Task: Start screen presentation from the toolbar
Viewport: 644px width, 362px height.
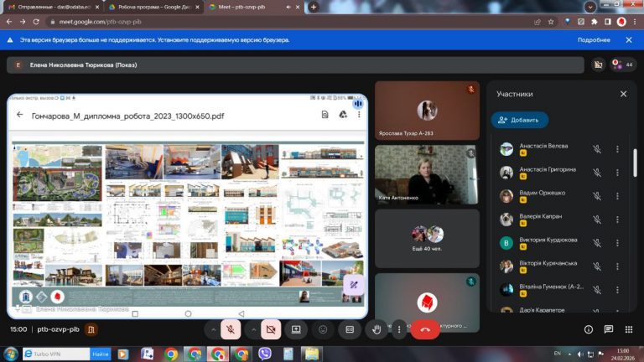Action: pos(296,330)
